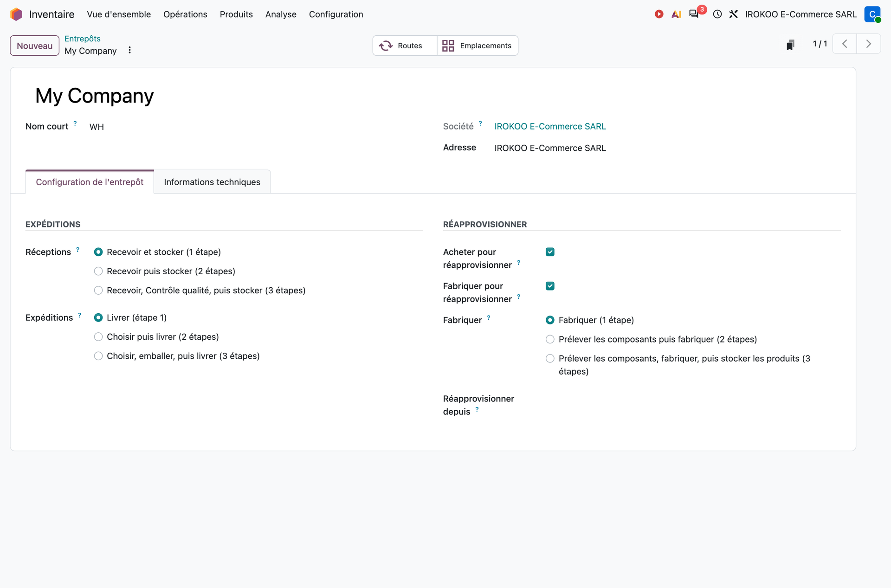
Task: Open the AI assistant icon
Action: [x=676, y=14]
